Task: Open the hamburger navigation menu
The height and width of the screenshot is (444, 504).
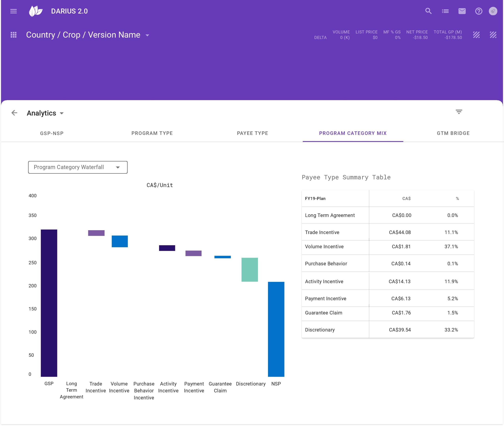Action: (x=14, y=11)
